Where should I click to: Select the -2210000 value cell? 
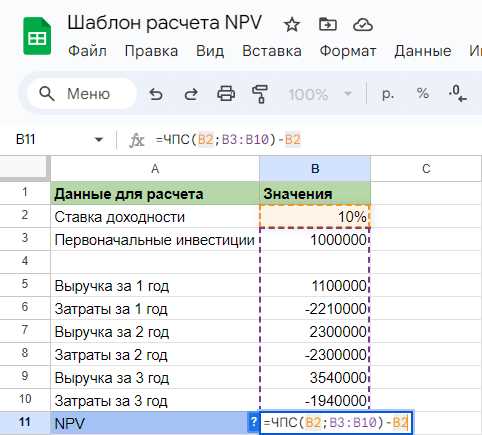315,308
